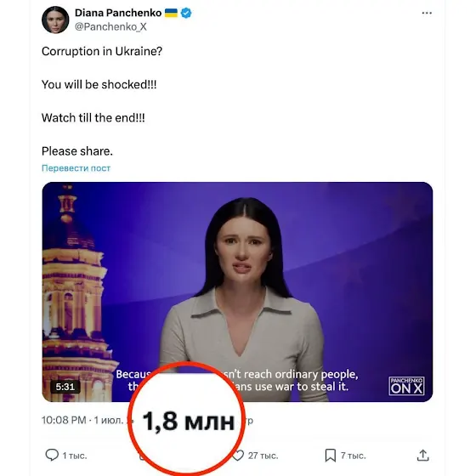
Task: Click the Diana Panchenko display name
Action: (x=118, y=13)
